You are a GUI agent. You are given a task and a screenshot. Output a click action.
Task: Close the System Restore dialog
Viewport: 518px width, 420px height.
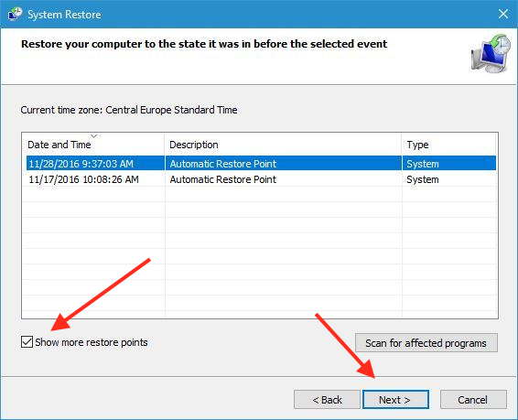(x=503, y=14)
